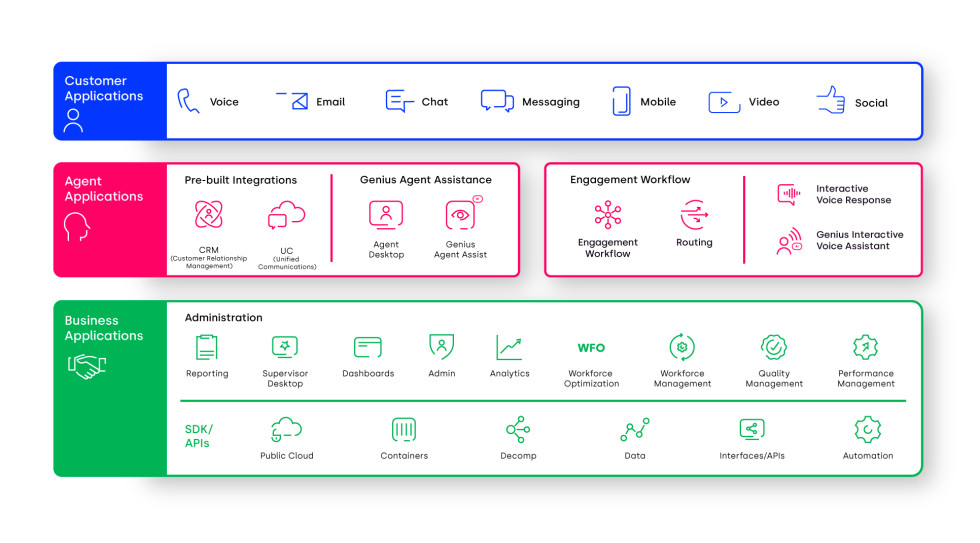Select the Routing icon
This screenshot has width=980, height=543.
click(694, 215)
